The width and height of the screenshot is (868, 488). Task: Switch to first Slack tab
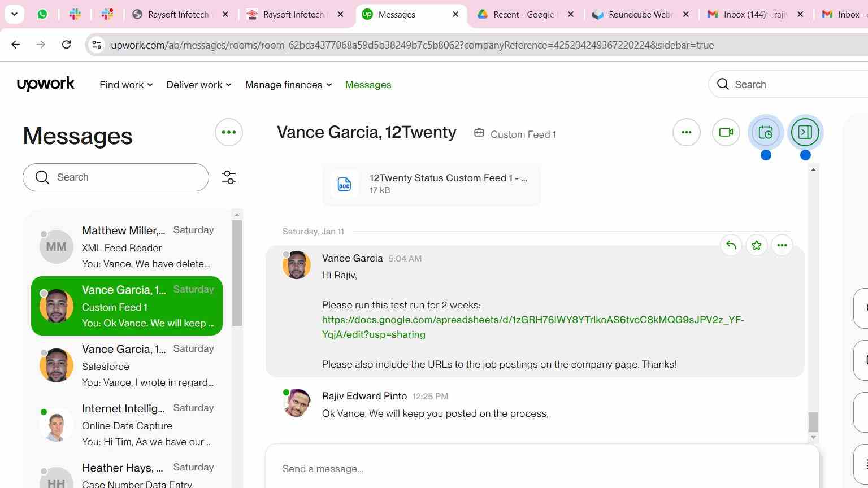(75, 14)
